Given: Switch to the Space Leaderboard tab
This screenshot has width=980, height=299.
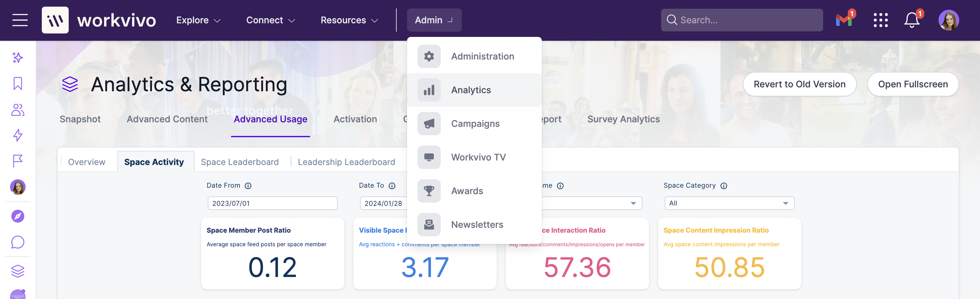Looking at the screenshot, I should [240, 162].
